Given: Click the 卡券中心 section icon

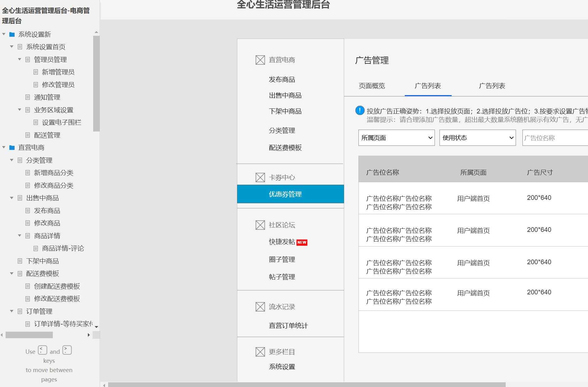Looking at the screenshot, I should coord(260,177).
